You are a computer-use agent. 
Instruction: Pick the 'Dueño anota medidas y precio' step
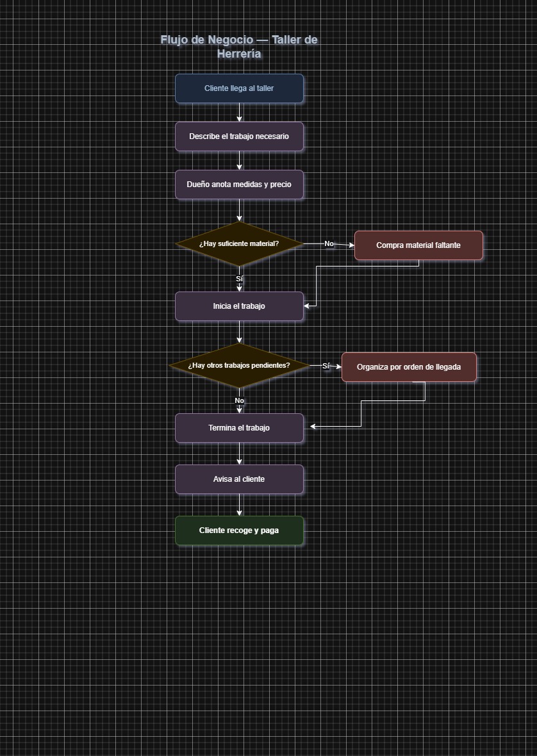[239, 185]
